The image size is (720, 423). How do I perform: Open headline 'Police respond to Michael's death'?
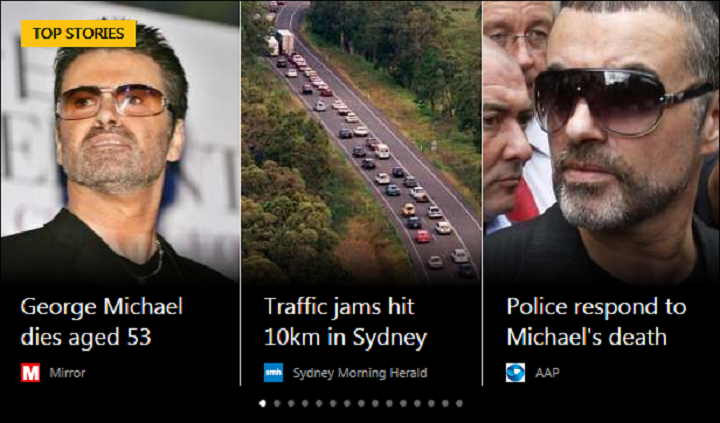596,321
